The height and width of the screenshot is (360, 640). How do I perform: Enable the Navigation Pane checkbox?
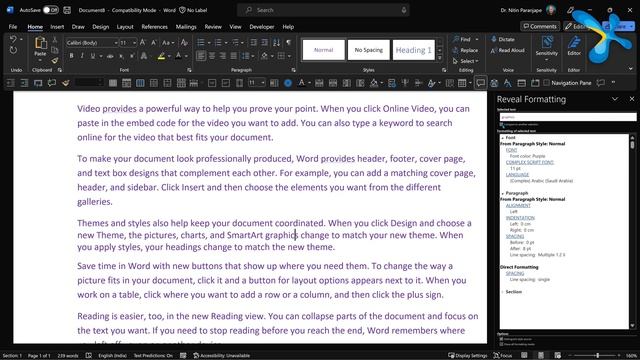click(x=547, y=83)
